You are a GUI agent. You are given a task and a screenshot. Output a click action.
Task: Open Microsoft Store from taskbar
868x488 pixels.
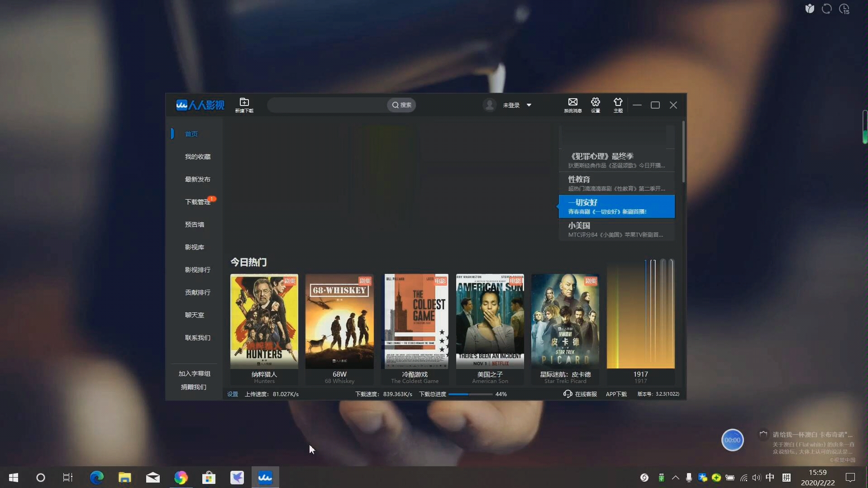pyautogui.click(x=209, y=478)
